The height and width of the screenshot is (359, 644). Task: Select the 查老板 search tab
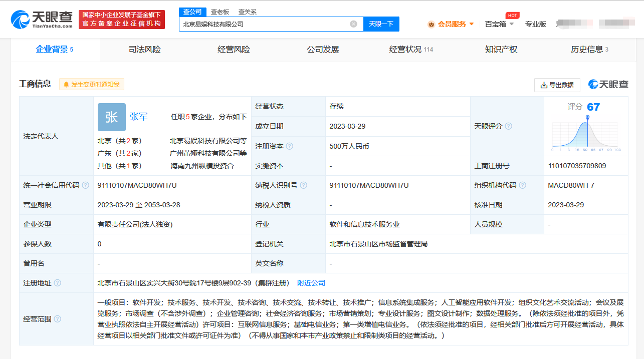(220, 12)
